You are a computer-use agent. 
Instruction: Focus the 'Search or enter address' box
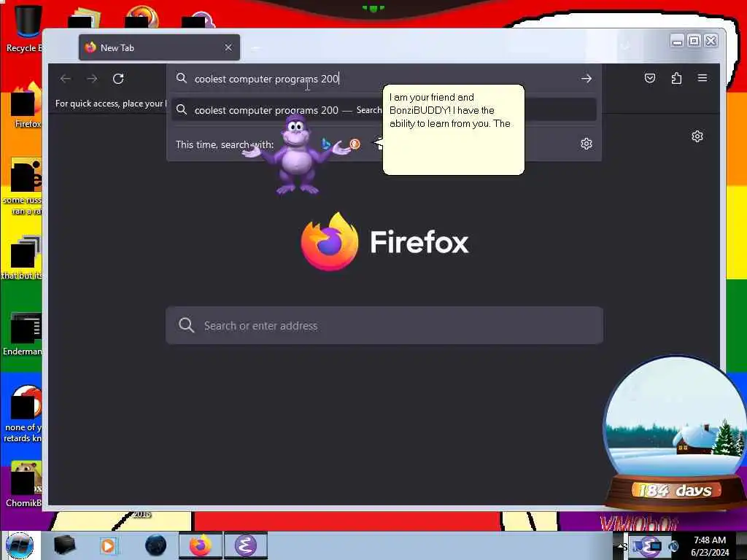pyautogui.click(x=384, y=326)
